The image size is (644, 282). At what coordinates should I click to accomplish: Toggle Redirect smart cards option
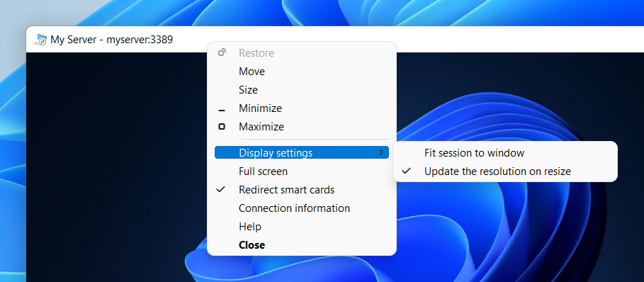302,190
